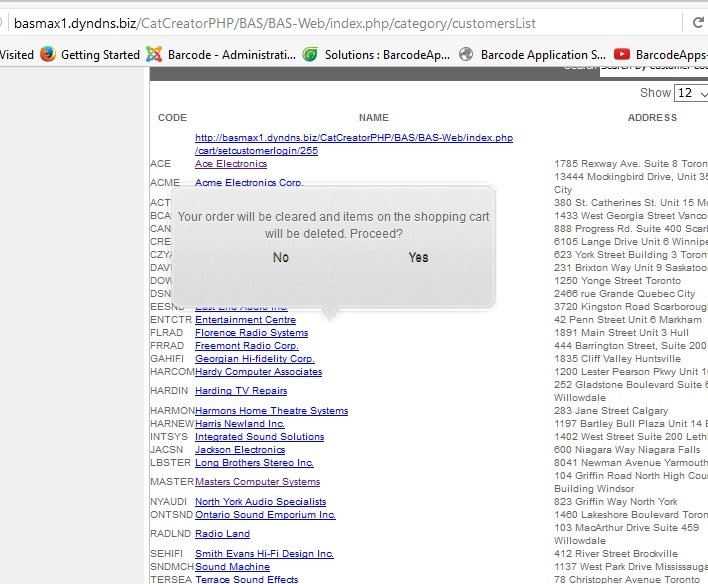Click the 2466 rue Grande Quebec City address
This screenshot has width=708, height=584.
tap(624, 294)
